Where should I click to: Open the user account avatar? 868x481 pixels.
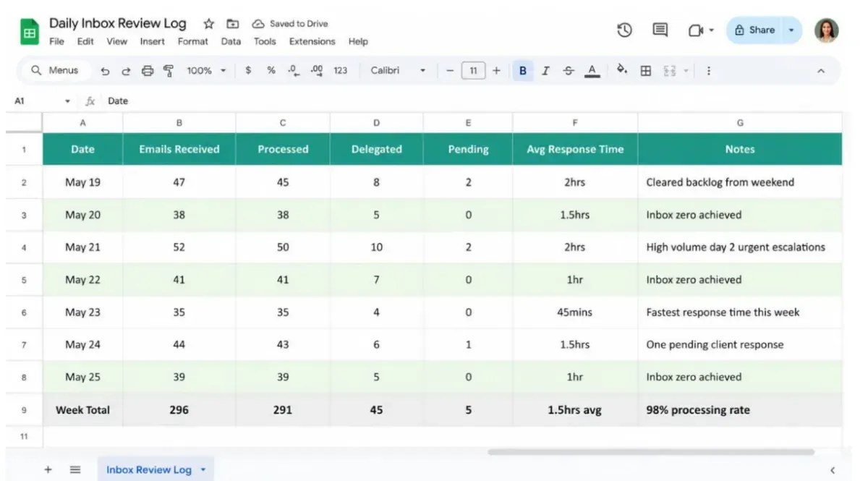click(x=826, y=30)
